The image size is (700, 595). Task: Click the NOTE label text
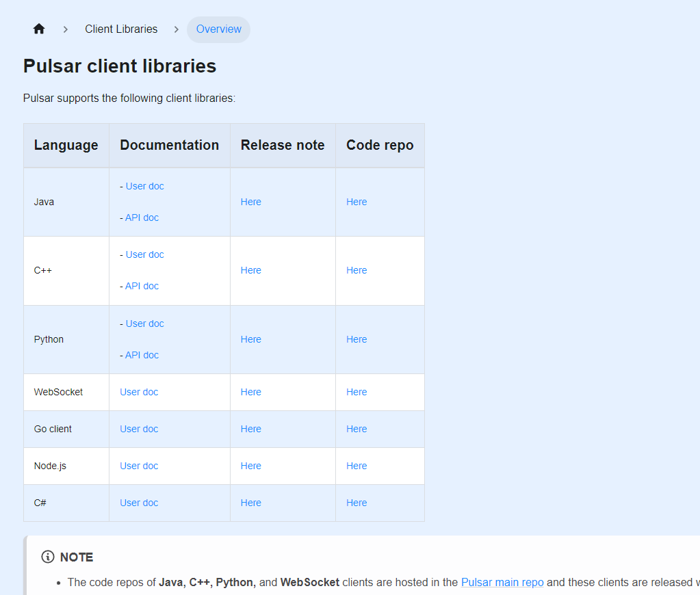click(x=77, y=557)
